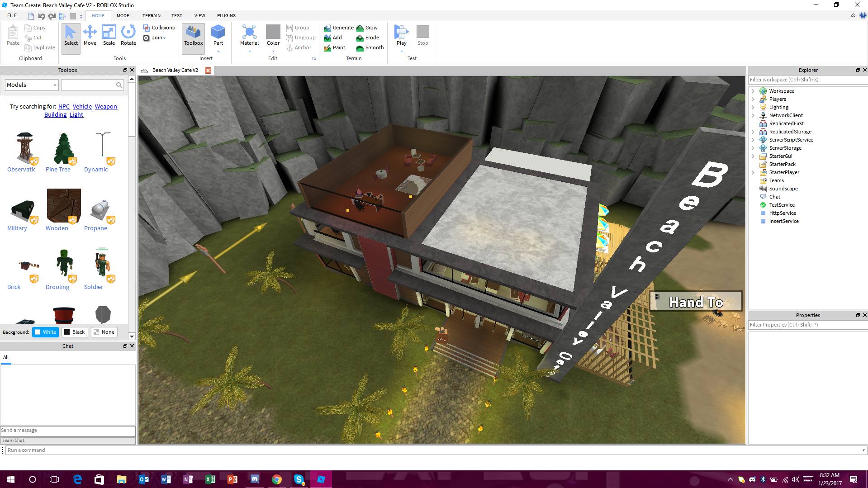
Task: Activate the Scale tool
Action: coord(109,35)
